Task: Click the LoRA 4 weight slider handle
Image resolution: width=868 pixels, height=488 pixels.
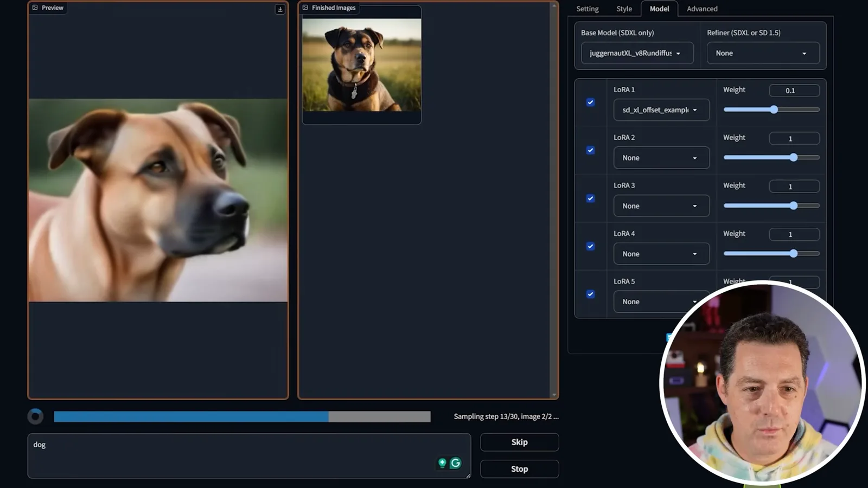Action: (x=794, y=253)
